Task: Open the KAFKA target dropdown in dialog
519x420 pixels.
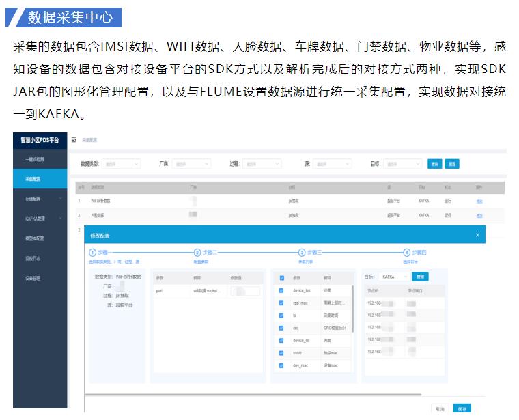Action: pos(394,277)
